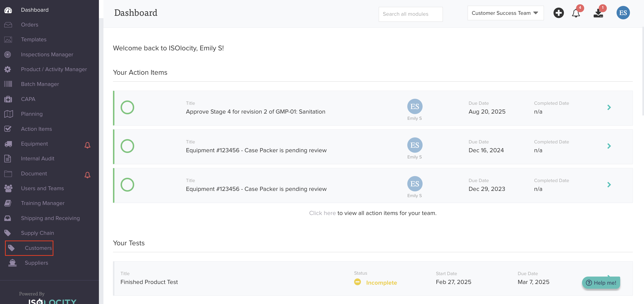The height and width of the screenshot is (304, 644).
Task: Click the CAPA medical kit icon
Action: (8, 99)
